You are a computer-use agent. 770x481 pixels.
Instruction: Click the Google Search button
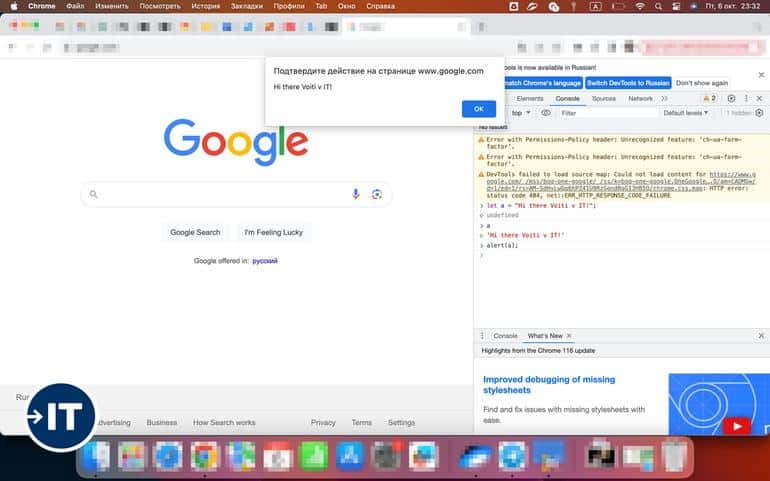pyautogui.click(x=195, y=232)
